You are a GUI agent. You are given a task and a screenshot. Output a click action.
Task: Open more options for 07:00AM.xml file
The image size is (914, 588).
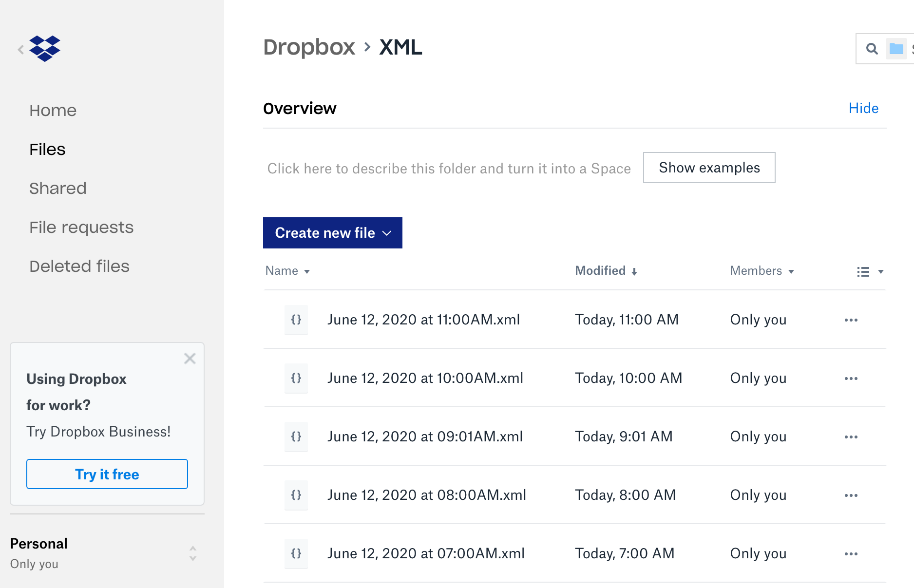[851, 554]
